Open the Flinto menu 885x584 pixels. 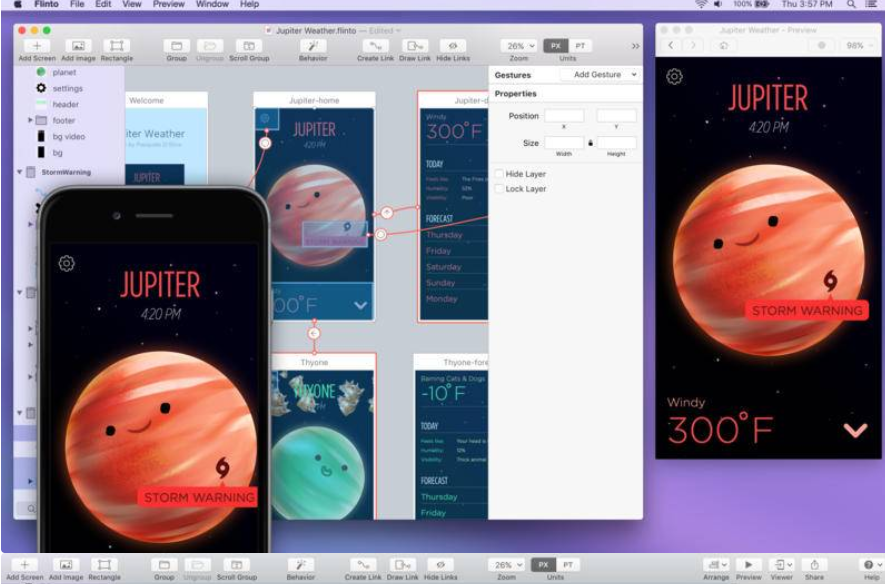click(46, 5)
